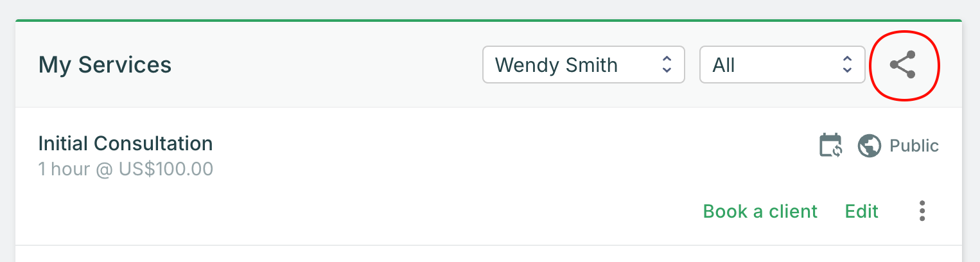
Task: Click the globe visibility icon
Action: 869,146
